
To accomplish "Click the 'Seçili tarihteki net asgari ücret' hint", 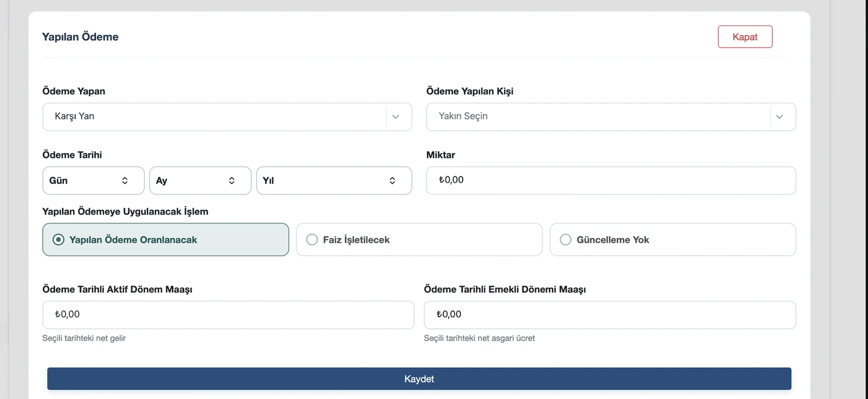I will 479,338.
